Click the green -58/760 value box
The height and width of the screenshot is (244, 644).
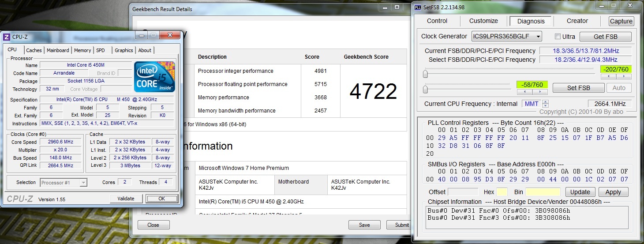[x=532, y=85]
